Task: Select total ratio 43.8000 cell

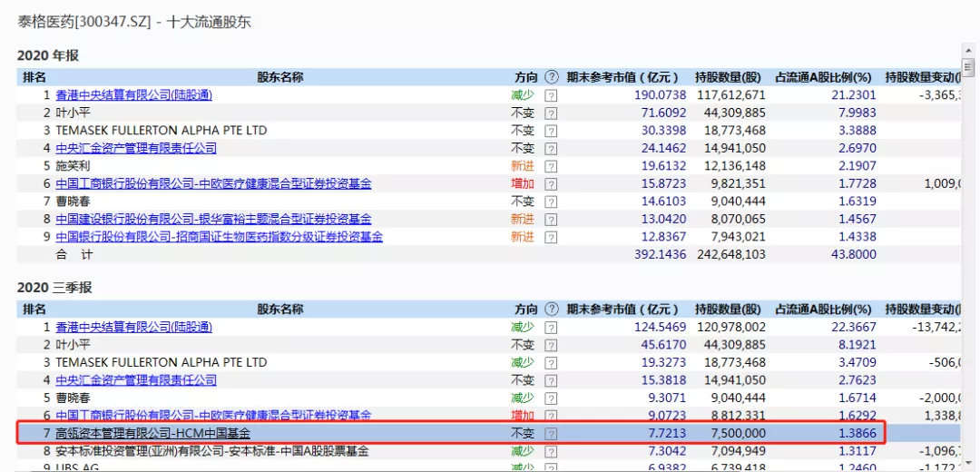Action: [x=854, y=254]
